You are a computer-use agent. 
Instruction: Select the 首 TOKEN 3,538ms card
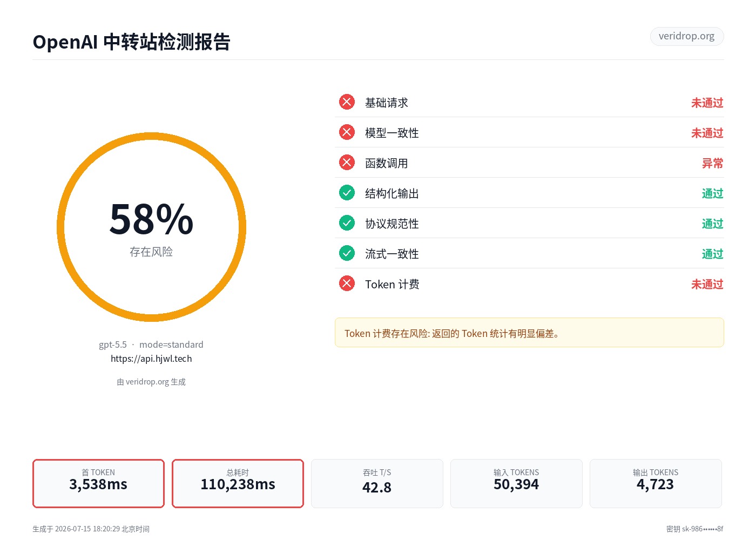(x=98, y=483)
